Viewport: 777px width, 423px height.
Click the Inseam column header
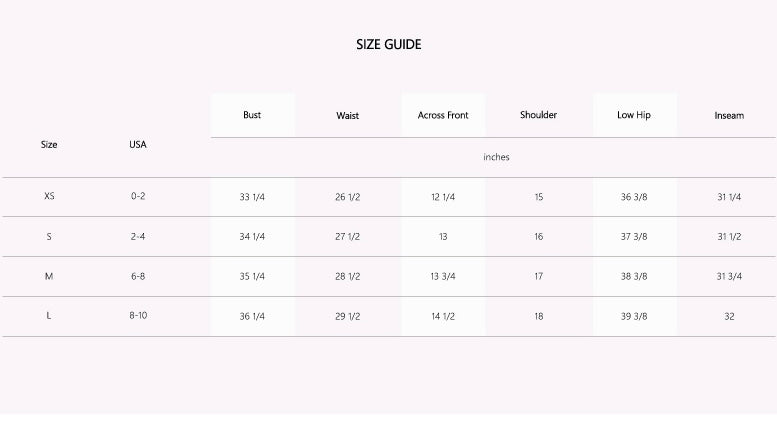click(729, 116)
